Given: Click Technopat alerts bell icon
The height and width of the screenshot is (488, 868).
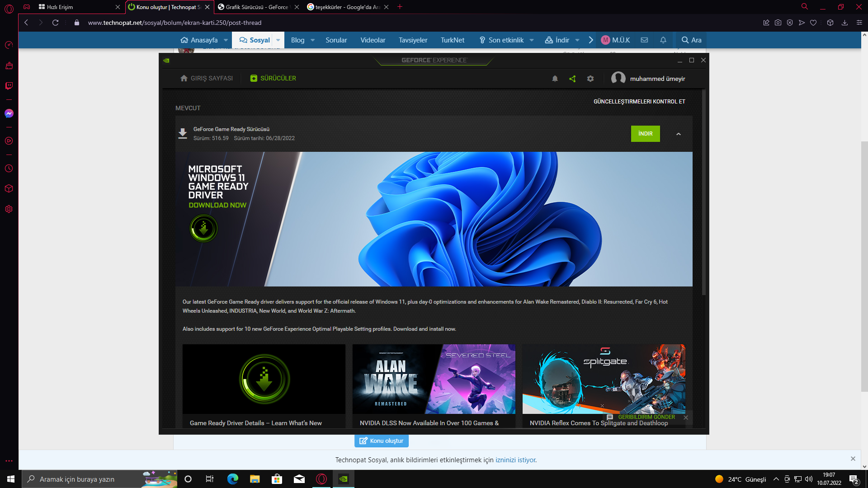Looking at the screenshot, I should [663, 40].
